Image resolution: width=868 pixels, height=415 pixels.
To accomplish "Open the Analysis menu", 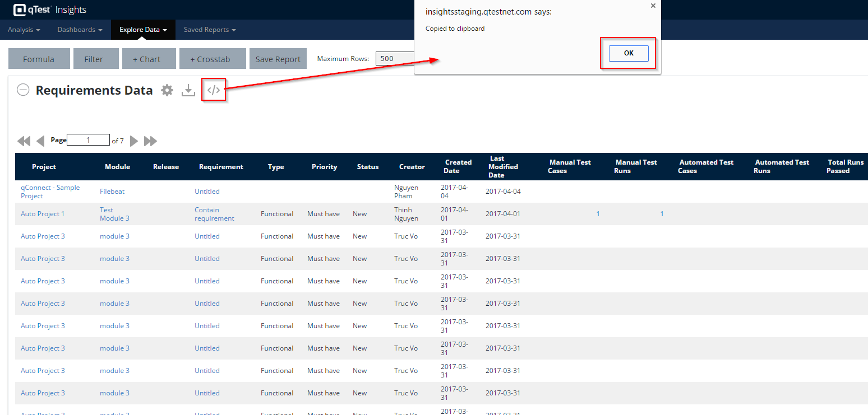I will pyautogui.click(x=24, y=30).
